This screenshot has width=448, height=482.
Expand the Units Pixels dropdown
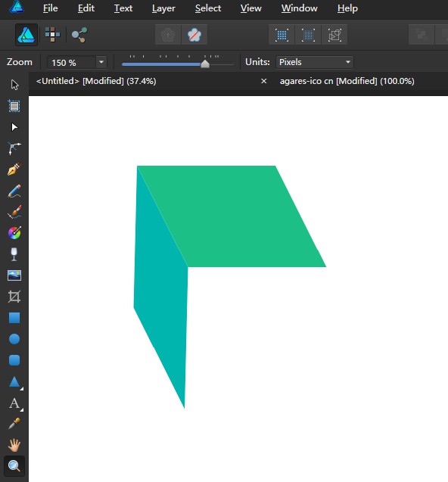tap(315, 62)
